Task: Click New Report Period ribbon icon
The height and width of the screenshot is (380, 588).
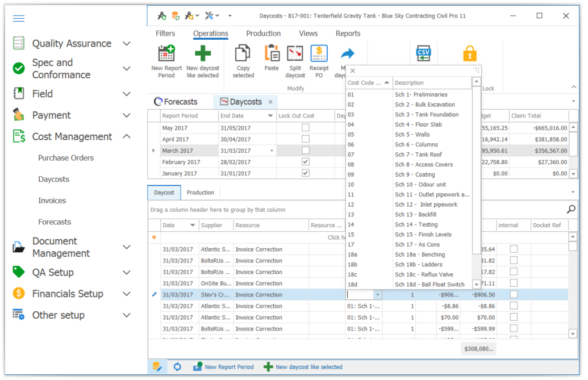Action: point(166,53)
